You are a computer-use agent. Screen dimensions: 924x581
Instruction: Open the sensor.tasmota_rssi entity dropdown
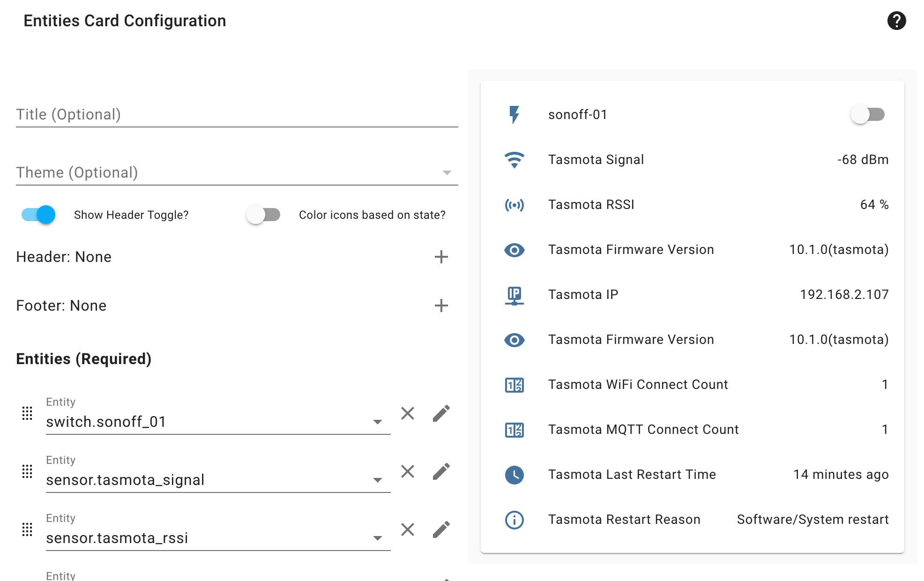click(x=377, y=538)
